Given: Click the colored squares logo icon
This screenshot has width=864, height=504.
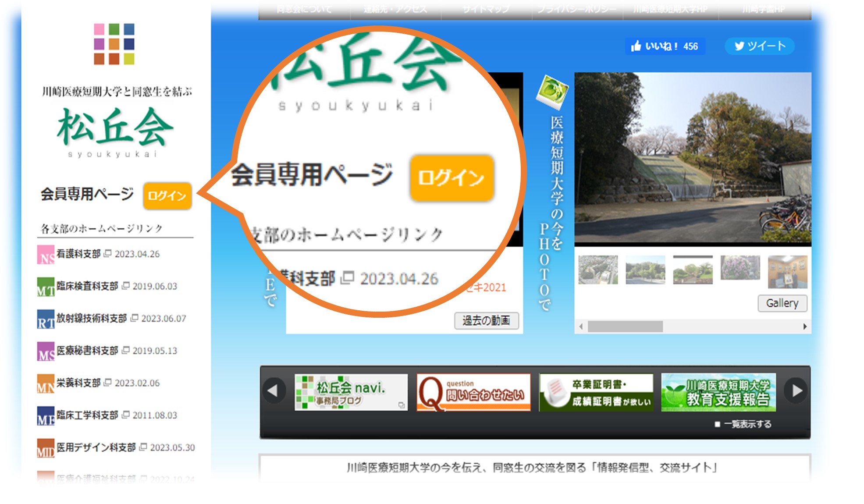Looking at the screenshot, I should point(114,44).
